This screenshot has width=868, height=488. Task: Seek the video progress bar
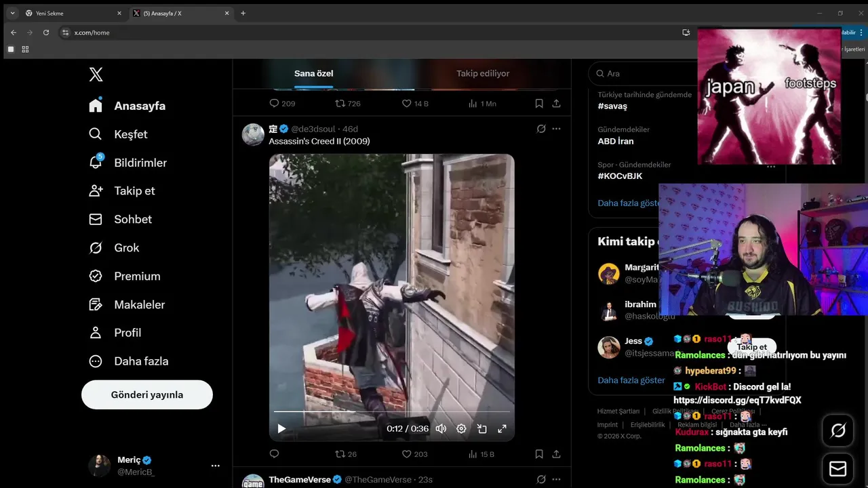pos(392,411)
